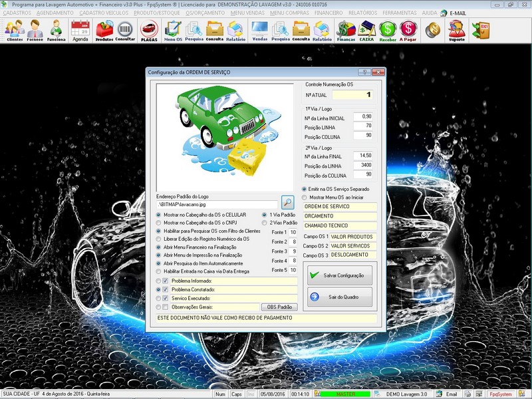This screenshot has width=532, height=399.
Task: Click the green exit door icon
Action: pos(481,31)
